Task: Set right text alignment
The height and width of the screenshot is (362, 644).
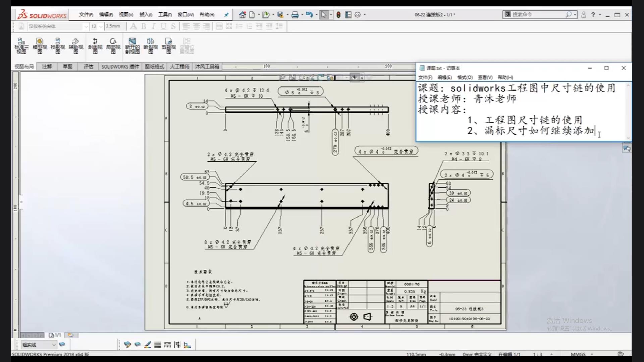Action: pos(206,26)
